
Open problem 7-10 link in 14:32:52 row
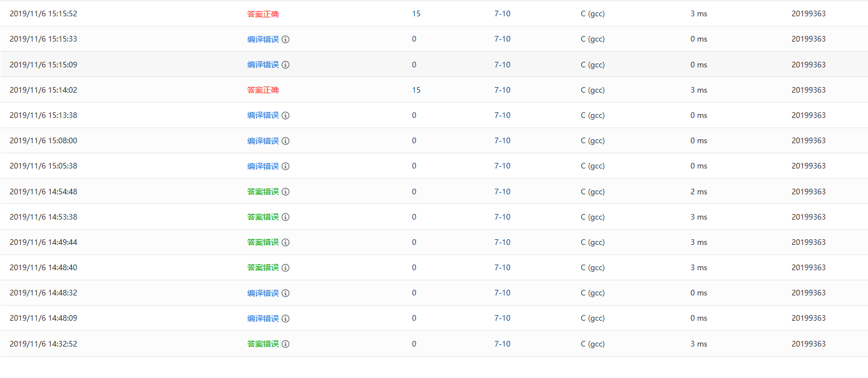(x=503, y=344)
